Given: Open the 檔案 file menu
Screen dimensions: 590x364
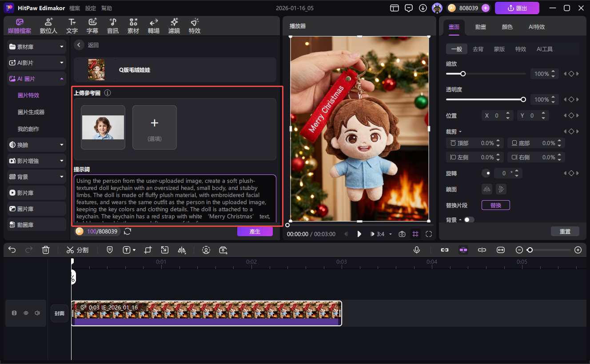Looking at the screenshot, I should (x=74, y=8).
